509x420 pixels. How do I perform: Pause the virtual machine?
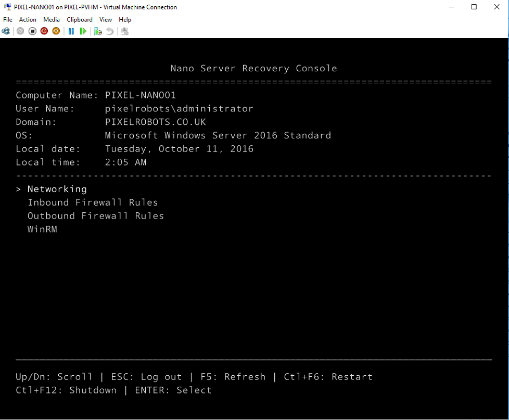[x=71, y=31]
